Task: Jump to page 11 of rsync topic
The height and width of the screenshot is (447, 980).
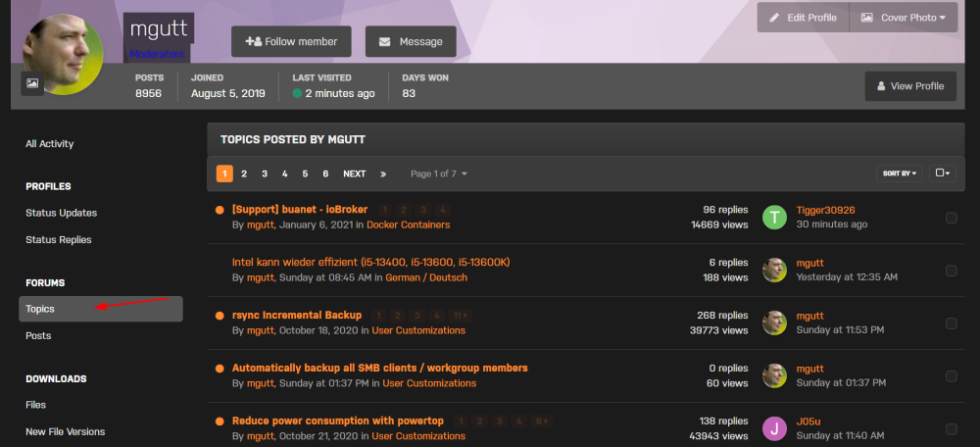Action: point(460,316)
